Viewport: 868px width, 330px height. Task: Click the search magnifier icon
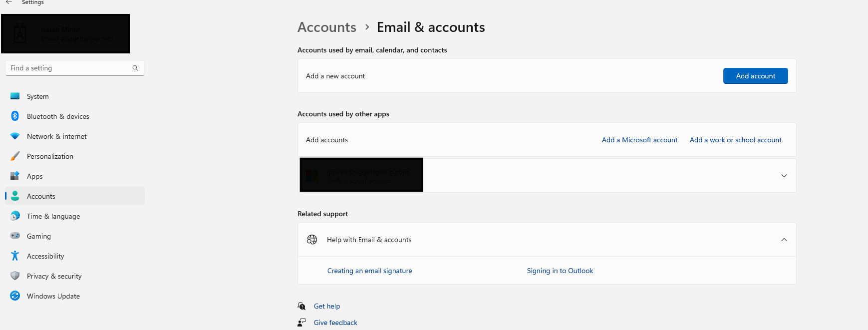(135, 68)
